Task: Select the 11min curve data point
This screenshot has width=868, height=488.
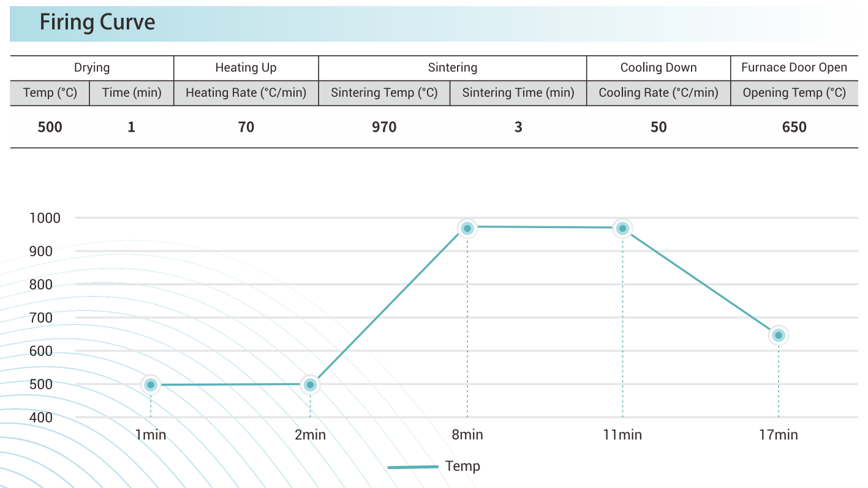Action: click(x=623, y=229)
